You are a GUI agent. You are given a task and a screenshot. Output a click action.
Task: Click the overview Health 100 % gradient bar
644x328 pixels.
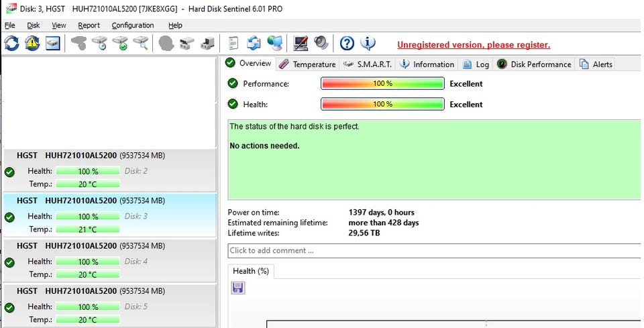(382, 104)
